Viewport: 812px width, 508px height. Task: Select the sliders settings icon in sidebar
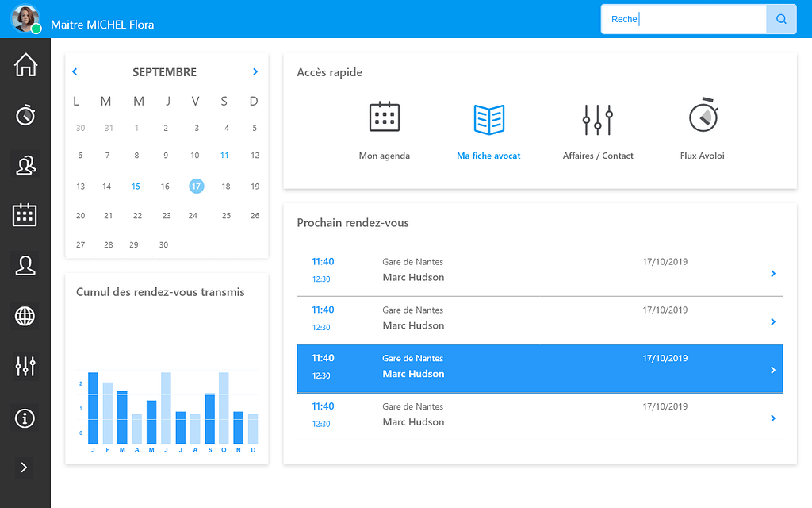click(25, 366)
